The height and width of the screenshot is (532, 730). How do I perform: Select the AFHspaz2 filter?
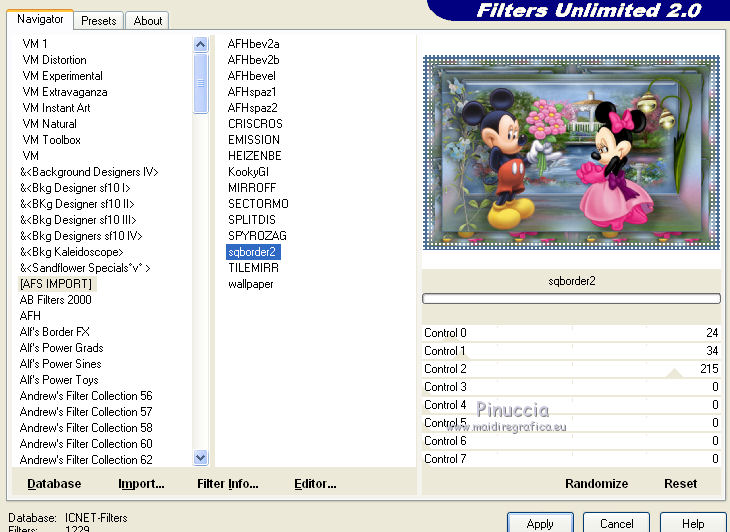253,108
